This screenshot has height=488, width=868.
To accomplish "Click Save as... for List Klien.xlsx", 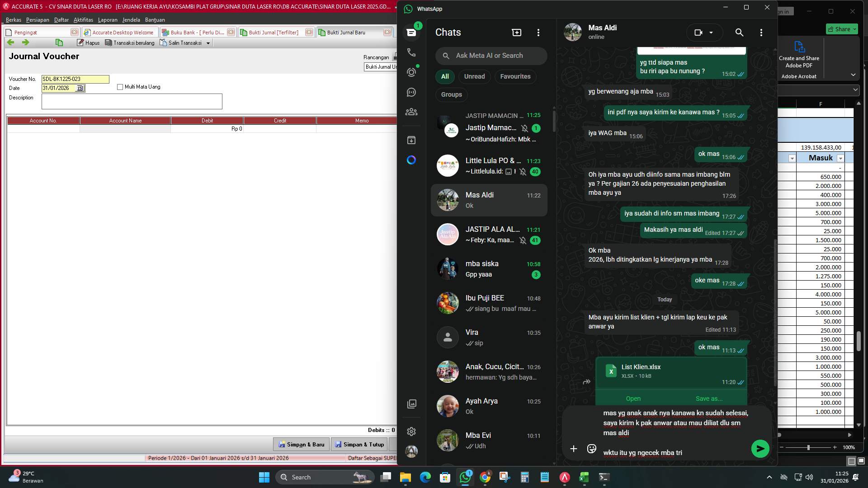I will pyautogui.click(x=709, y=399).
